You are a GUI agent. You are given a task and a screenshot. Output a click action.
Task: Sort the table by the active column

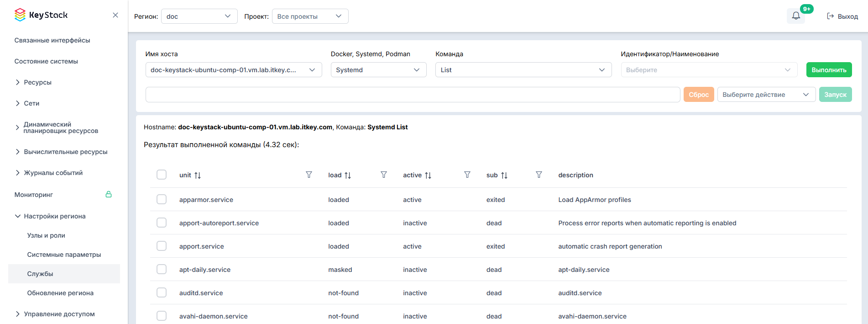point(428,175)
